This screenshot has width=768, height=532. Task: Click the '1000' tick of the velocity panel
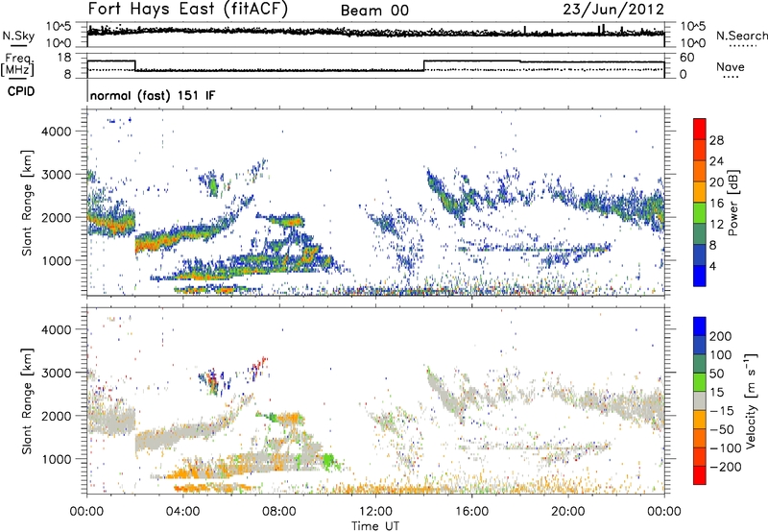point(57,459)
